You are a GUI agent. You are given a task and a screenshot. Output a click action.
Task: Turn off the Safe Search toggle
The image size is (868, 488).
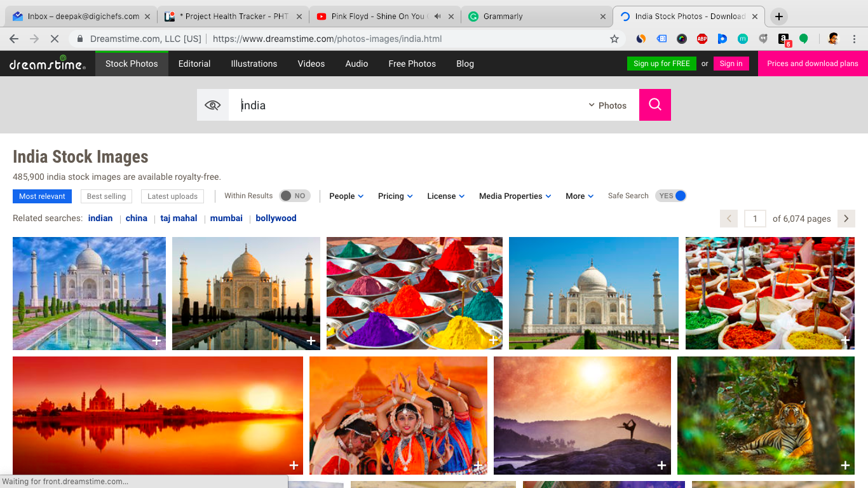(672, 196)
